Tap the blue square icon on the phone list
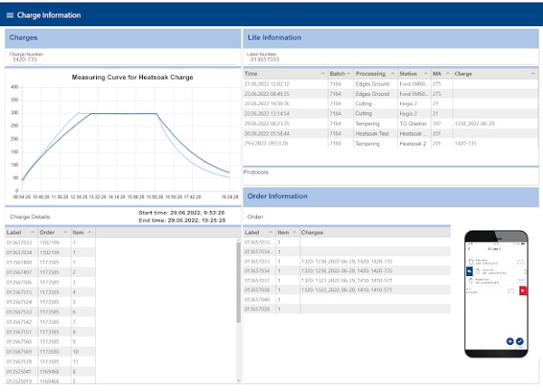 click(x=469, y=272)
